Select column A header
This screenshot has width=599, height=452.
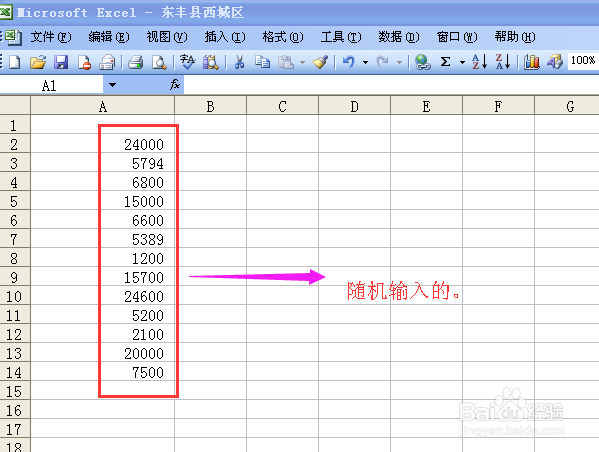coord(102,105)
